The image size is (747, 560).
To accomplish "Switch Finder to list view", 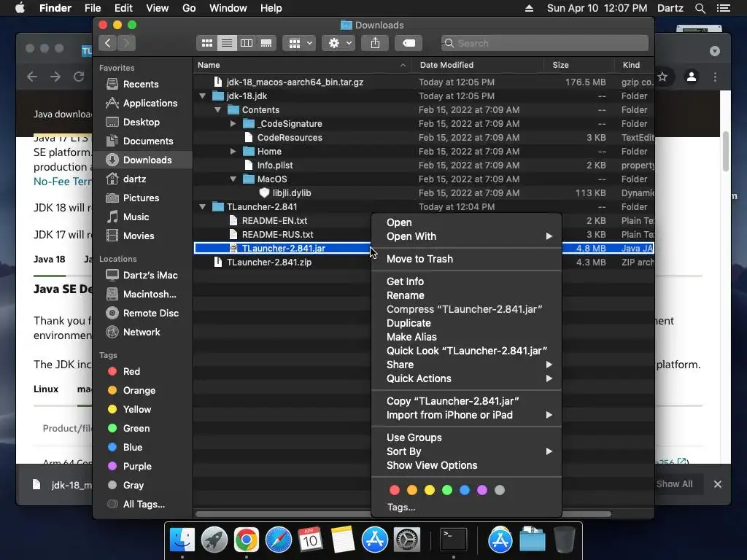I will point(227,43).
